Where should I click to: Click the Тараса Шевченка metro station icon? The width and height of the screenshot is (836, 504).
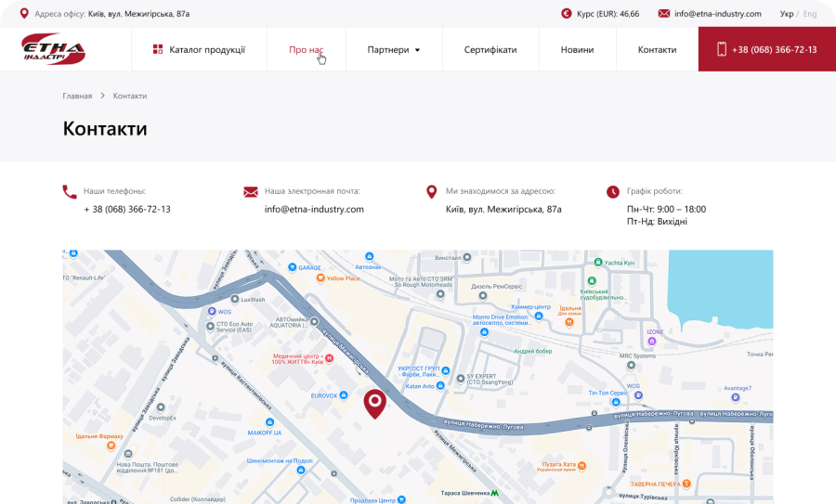point(495,493)
